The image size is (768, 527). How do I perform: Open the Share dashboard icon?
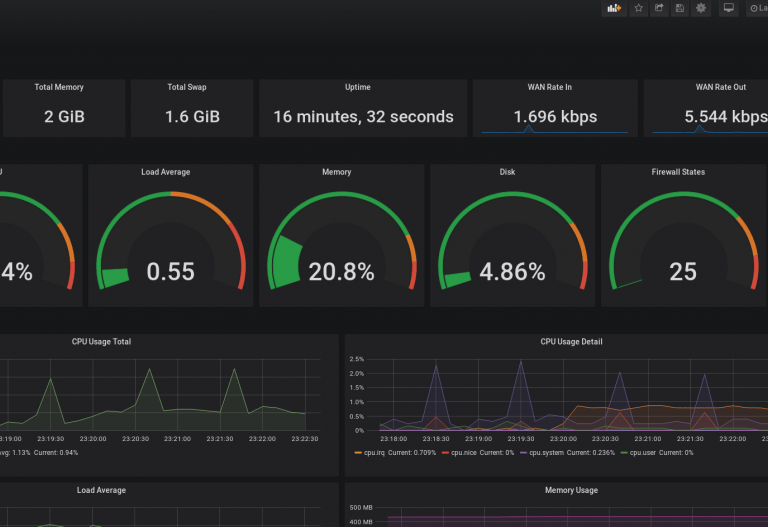[659, 8]
